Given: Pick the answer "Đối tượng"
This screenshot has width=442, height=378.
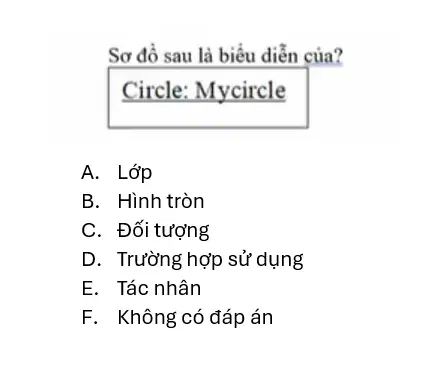Looking at the screenshot, I should (x=163, y=231).
